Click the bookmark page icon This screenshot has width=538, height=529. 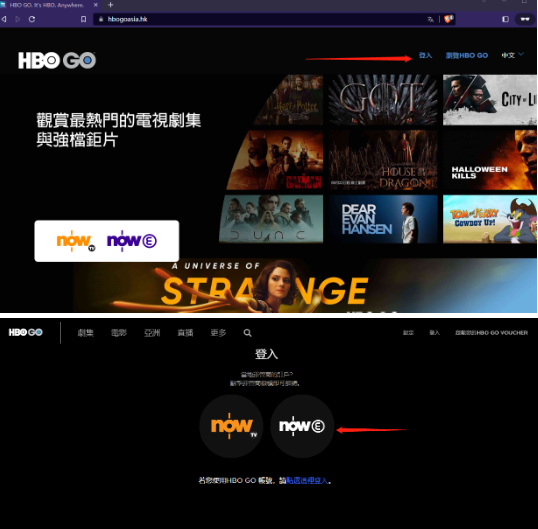83,19
